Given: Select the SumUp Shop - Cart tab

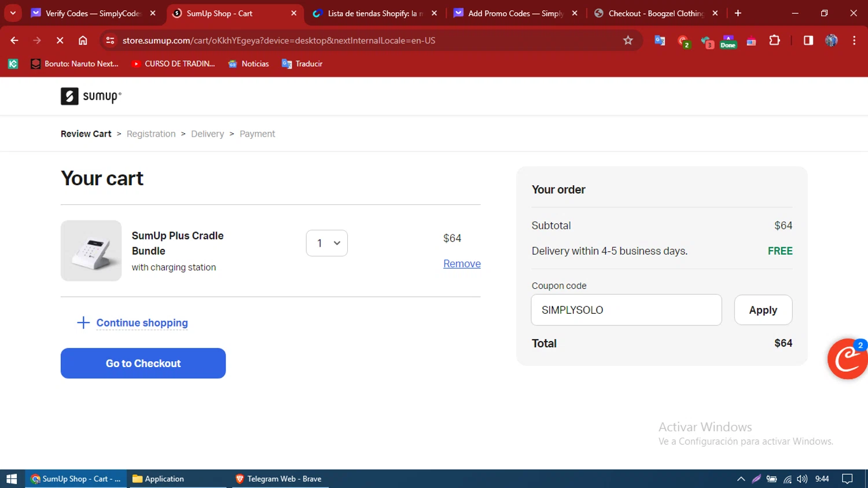Looking at the screenshot, I should [x=234, y=13].
